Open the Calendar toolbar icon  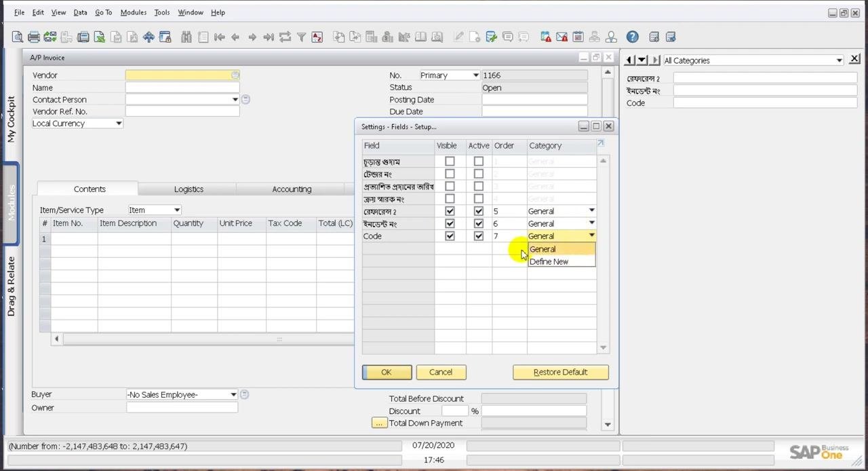click(x=578, y=37)
